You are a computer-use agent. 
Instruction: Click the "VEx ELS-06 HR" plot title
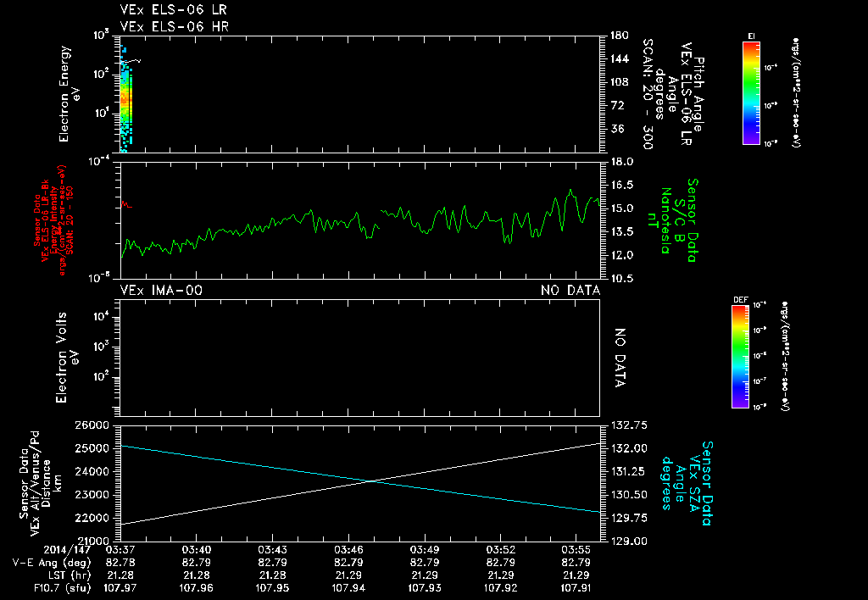pyautogui.click(x=175, y=26)
